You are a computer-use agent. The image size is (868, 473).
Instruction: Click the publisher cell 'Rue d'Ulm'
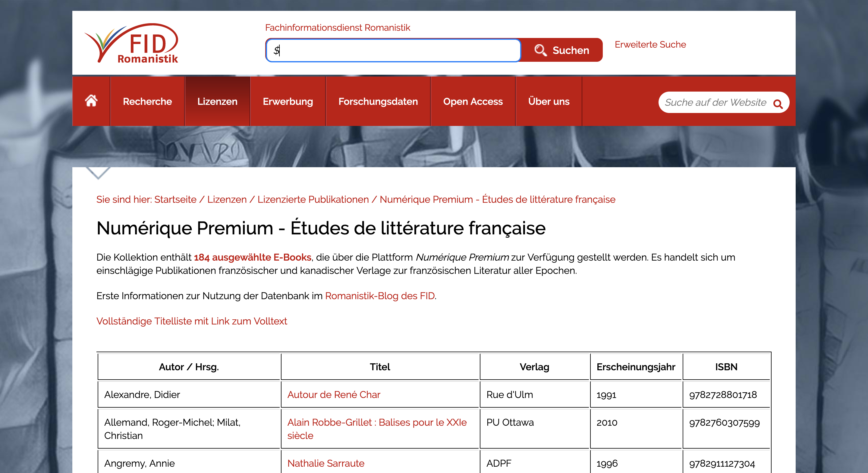(x=534, y=394)
